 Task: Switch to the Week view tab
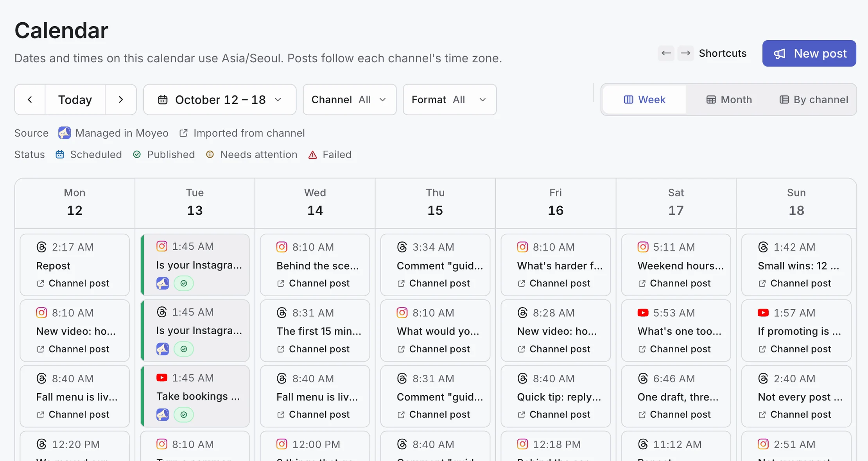(x=644, y=100)
